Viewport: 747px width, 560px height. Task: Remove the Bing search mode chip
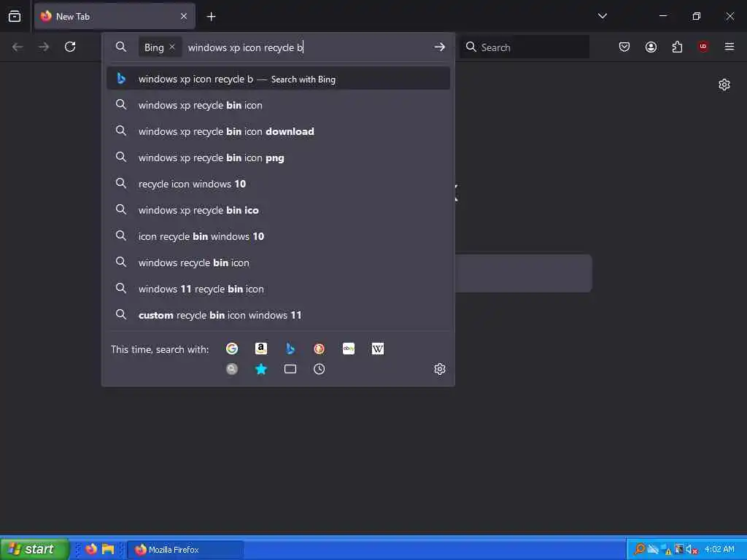pos(172,47)
